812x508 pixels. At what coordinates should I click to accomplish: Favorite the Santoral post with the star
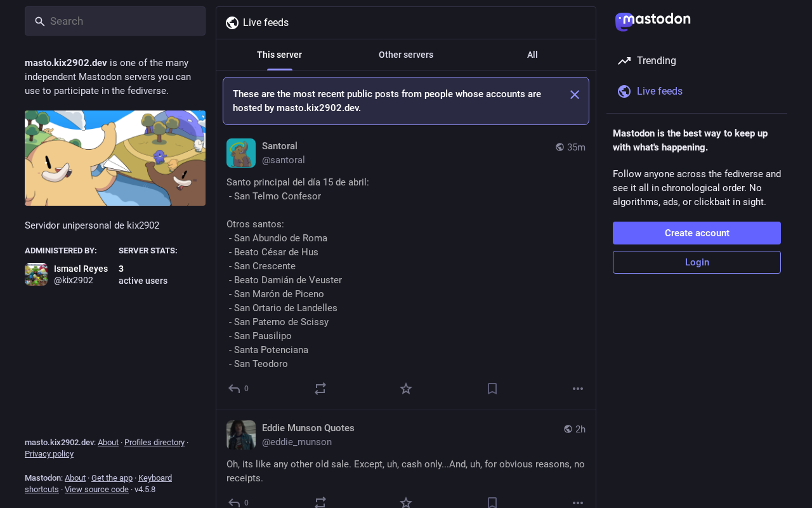pos(406,389)
